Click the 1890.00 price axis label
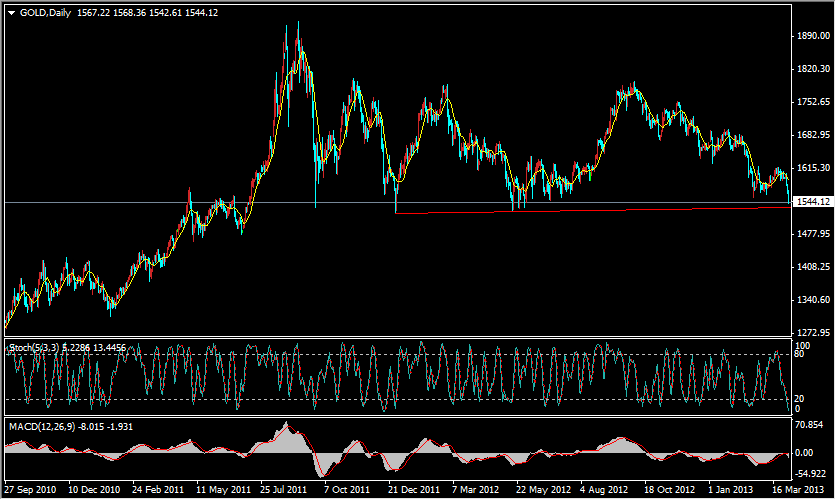This screenshot has height=500, width=836. point(814,36)
